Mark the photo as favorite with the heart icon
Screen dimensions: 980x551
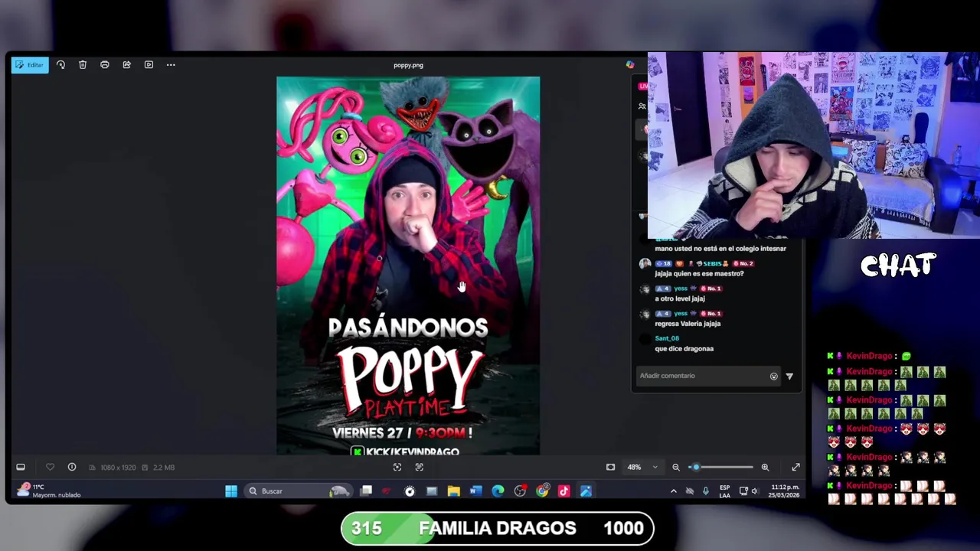tap(50, 467)
